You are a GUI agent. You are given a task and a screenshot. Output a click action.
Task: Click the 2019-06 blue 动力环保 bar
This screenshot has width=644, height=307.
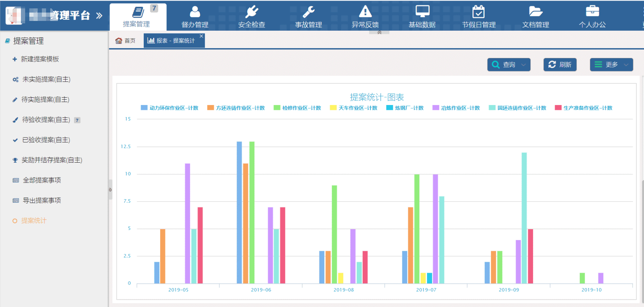(x=239, y=212)
